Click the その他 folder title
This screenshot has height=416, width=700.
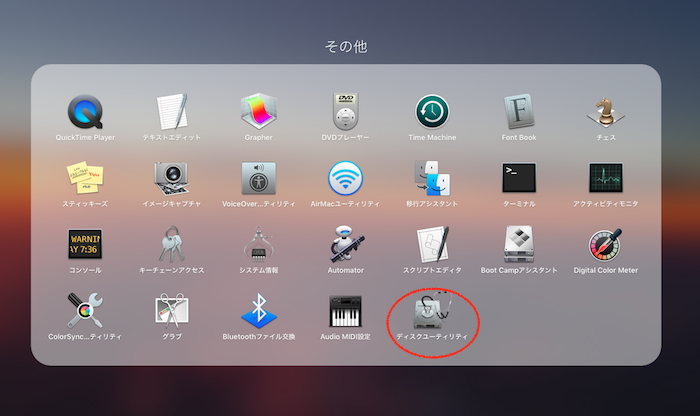pos(346,46)
